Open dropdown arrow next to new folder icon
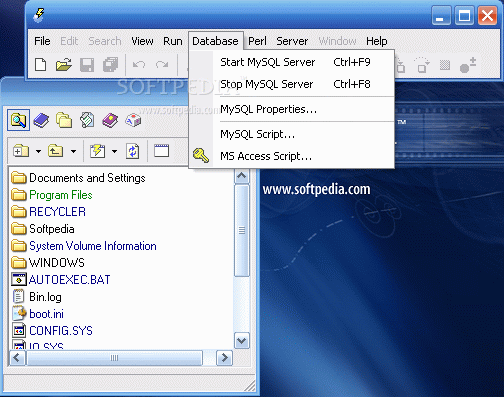504x397 pixels. pyautogui.click(x=38, y=151)
